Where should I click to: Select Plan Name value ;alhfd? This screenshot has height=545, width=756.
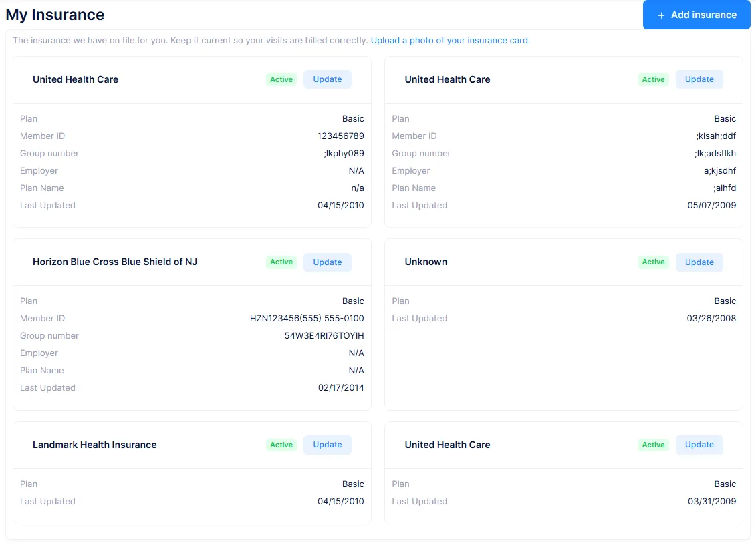click(x=725, y=188)
